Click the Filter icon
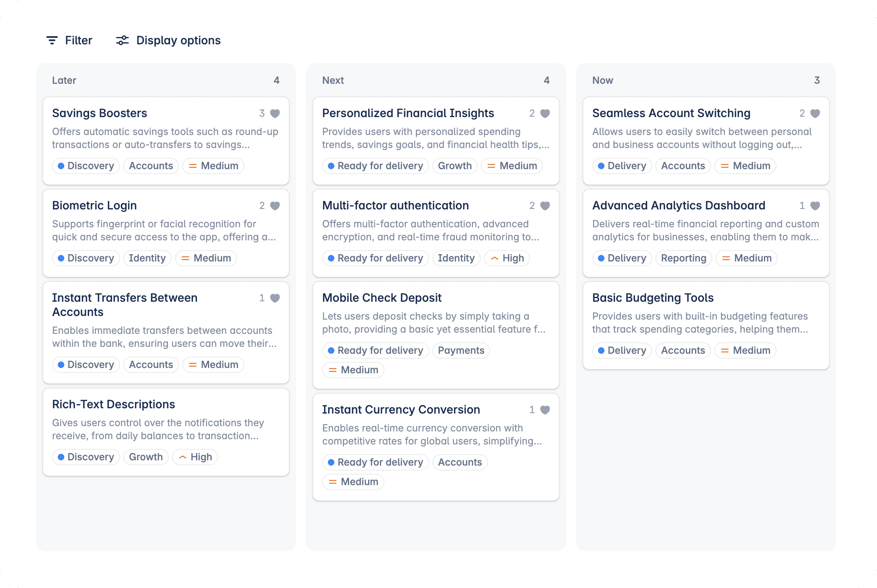Screen dimensions: 877x588 [x=52, y=40]
